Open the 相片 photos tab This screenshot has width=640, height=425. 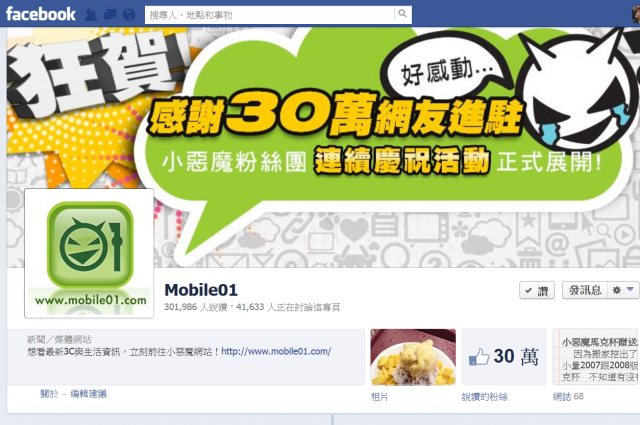(x=379, y=396)
